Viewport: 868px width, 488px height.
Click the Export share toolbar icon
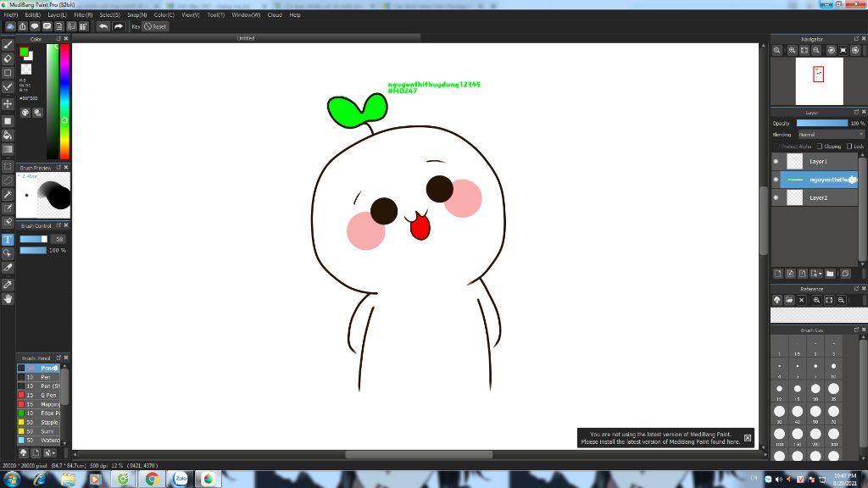tap(23, 26)
